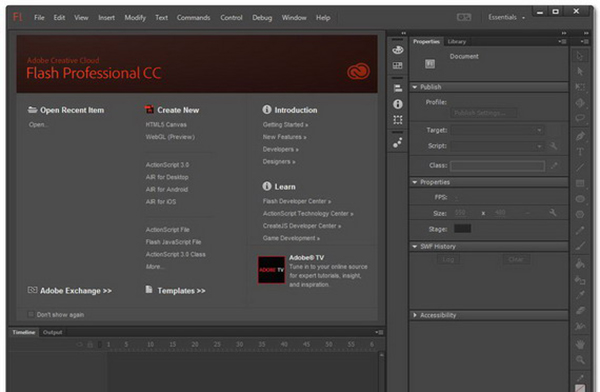This screenshot has width=600, height=392.
Task: Click the Class input field
Action: pyautogui.click(x=497, y=166)
